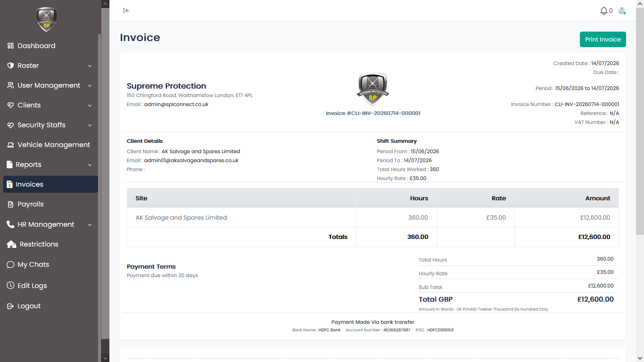Click the Security Staffs handshake icon
Viewport: 644px width, 362px height.
click(10, 125)
